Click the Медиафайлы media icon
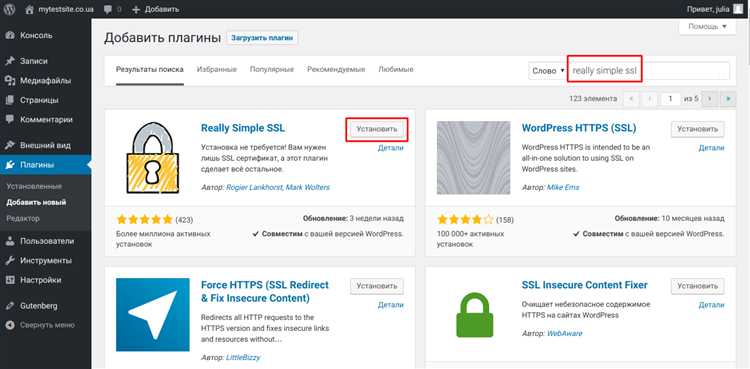 [10, 80]
